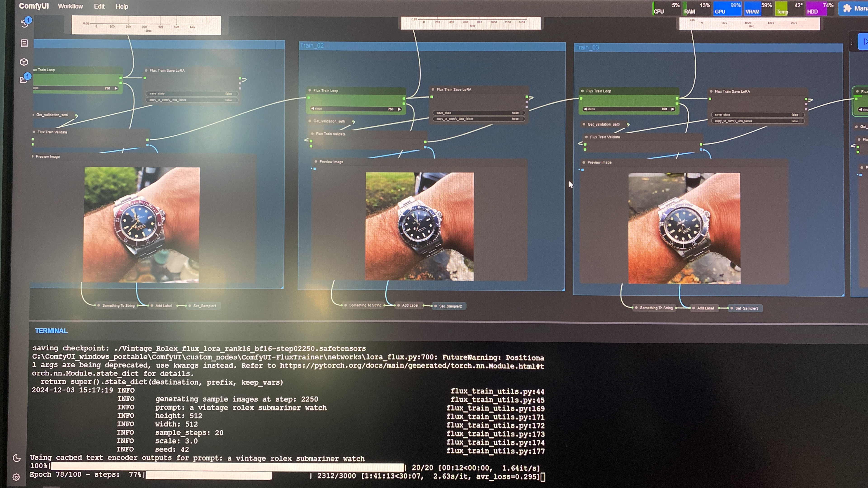Open the model library cube icon
Screen dimensions: 868x488
point(24,62)
